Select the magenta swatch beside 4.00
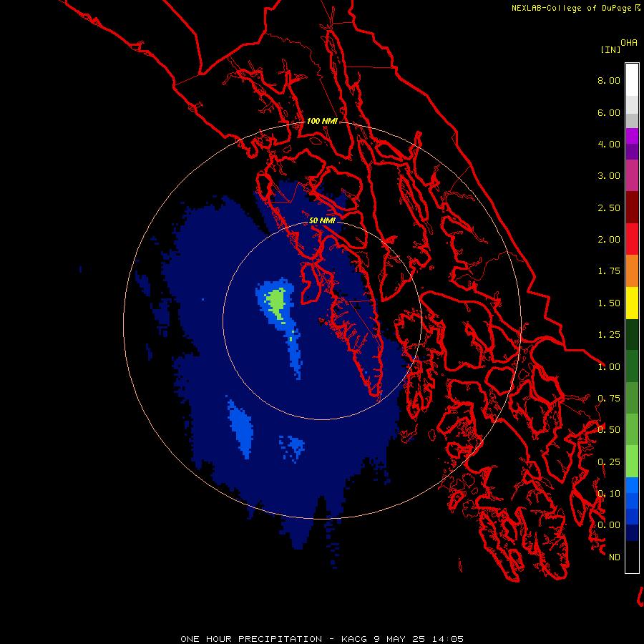 click(632, 136)
